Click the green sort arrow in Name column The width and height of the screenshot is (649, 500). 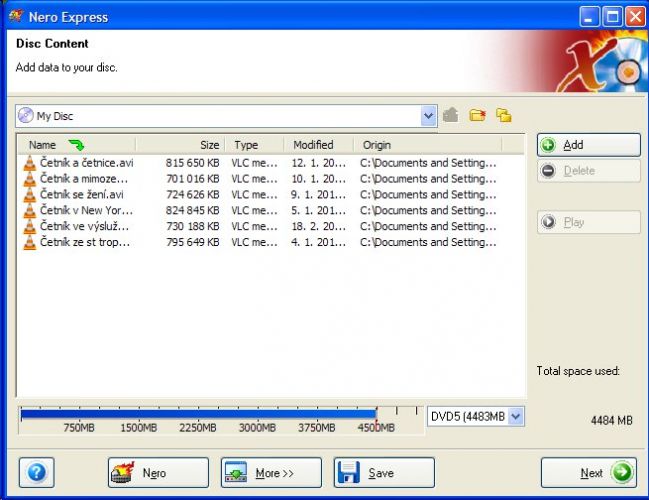[x=76, y=145]
